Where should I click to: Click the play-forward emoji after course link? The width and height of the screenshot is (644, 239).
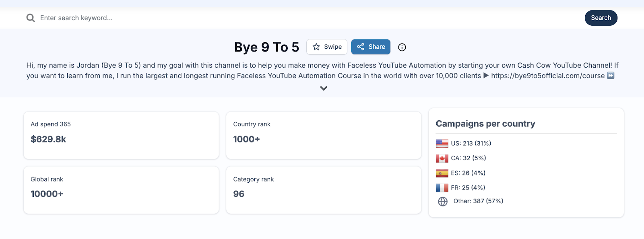[611, 76]
